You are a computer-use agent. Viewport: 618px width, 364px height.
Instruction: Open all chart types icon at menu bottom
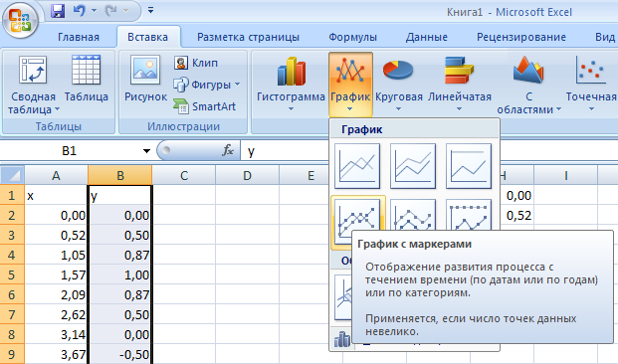pyautogui.click(x=342, y=339)
